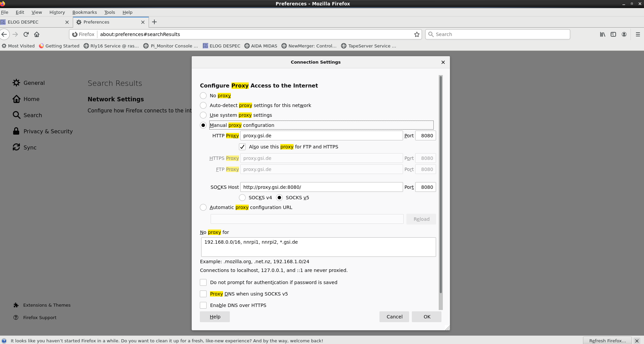Click the SOCKS Host field
The image size is (644, 344).
[x=321, y=187]
